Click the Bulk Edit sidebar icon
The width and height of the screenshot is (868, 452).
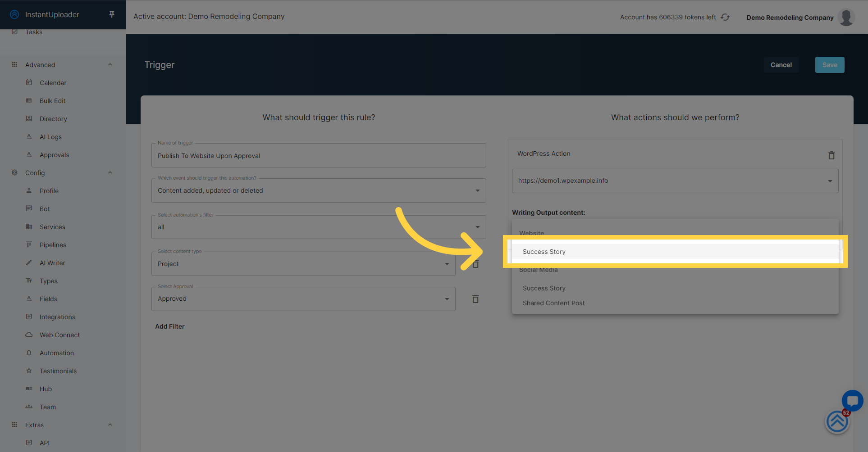click(x=29, y=100)
